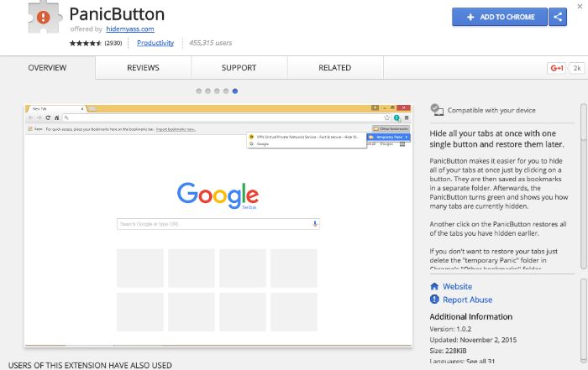Click the Google apps grid icon in preview
Screen dimensions: 588x370
(x=402, y=144)
